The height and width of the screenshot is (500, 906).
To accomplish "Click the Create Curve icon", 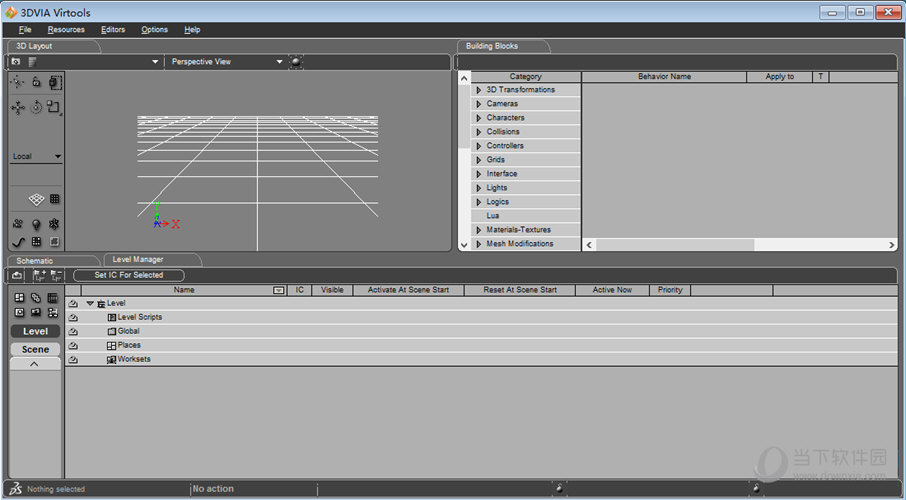I will click(18, 242).
